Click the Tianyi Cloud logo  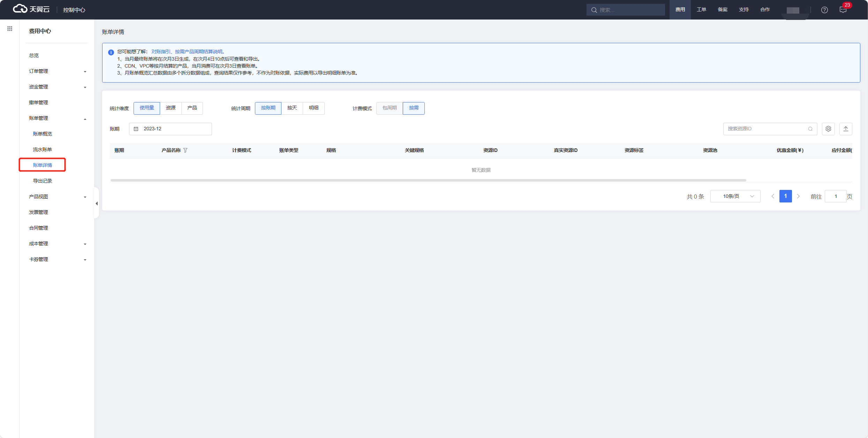pos(31,9)
